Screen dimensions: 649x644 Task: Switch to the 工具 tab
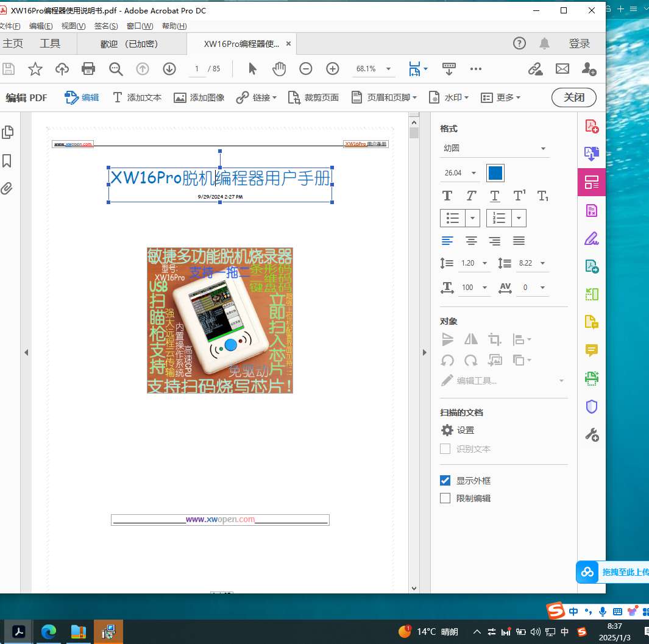[x=50, y=43]
